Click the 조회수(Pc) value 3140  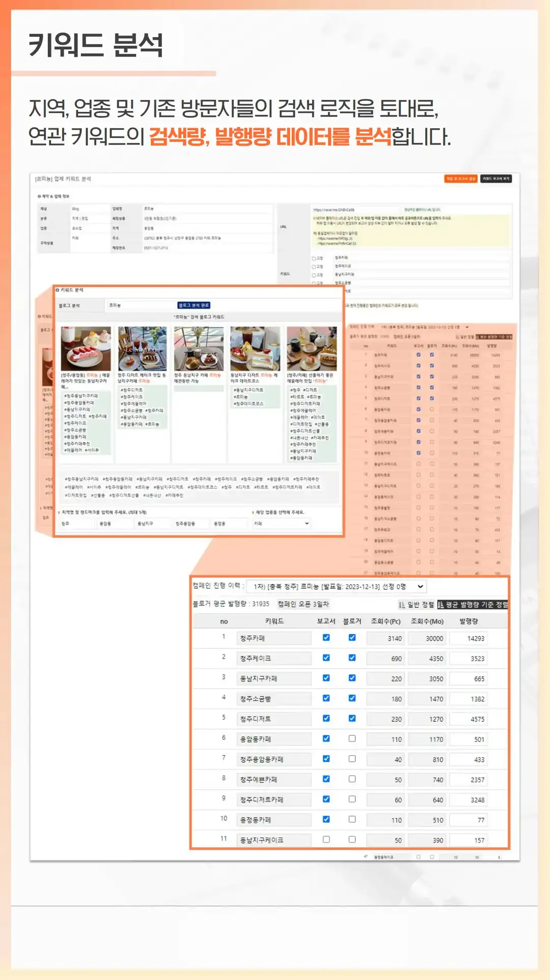tap(386, 638)
